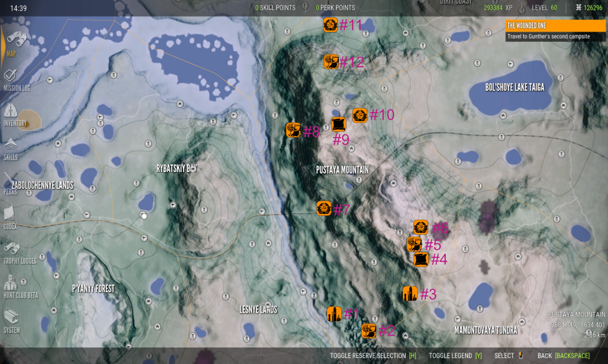
Task: Click the outpost house icon north of Lesnye Lands
Action: coord(269,243)
